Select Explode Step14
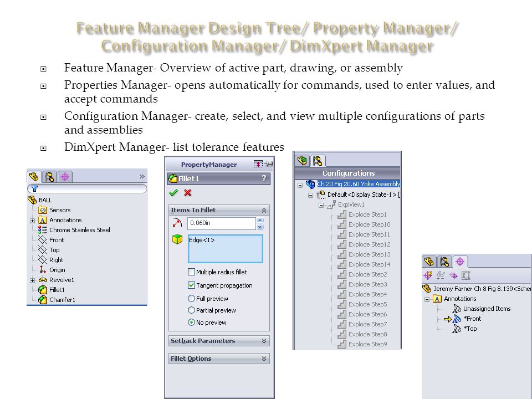Viewport: 532px width, 399px height. click(369, 264)
